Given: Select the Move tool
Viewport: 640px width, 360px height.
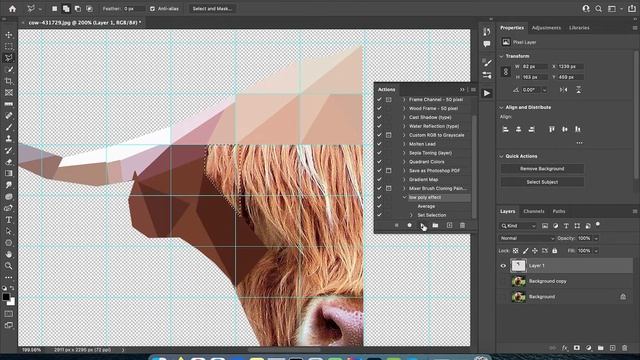Looking at the screenshot, I should coord(9,35).
